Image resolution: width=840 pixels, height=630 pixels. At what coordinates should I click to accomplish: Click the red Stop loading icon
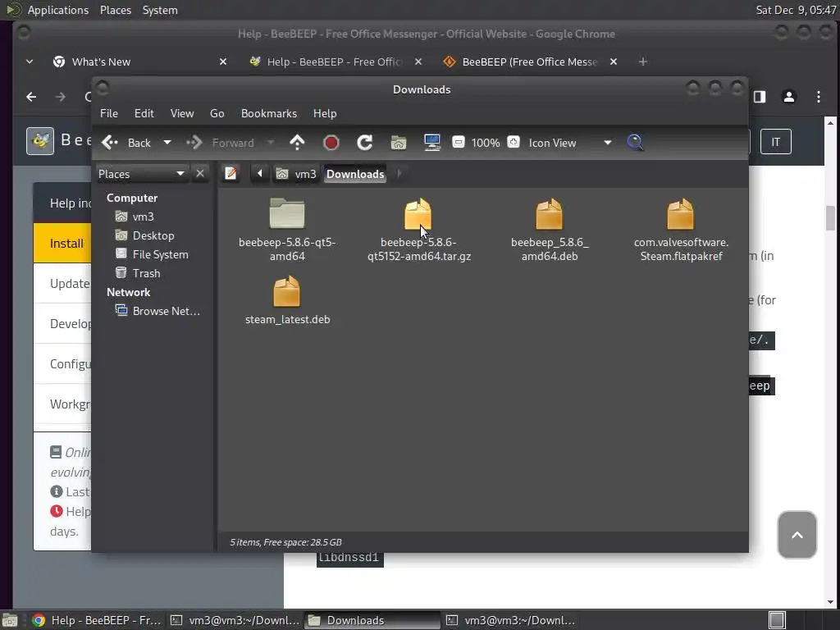click(331, 143)
